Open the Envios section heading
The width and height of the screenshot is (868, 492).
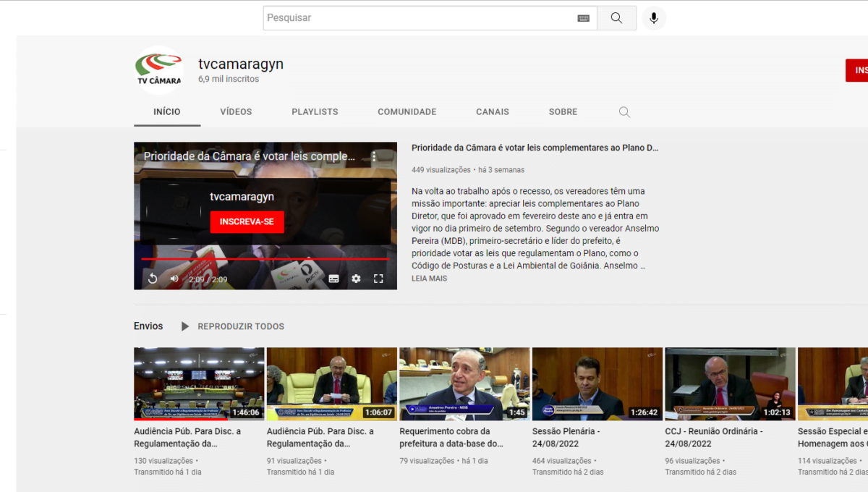(x=148, y=326)
